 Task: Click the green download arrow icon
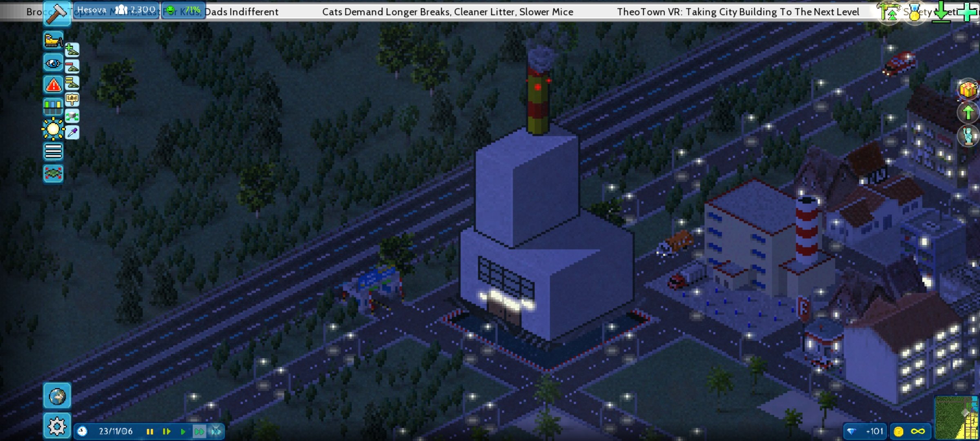(942, 11)
